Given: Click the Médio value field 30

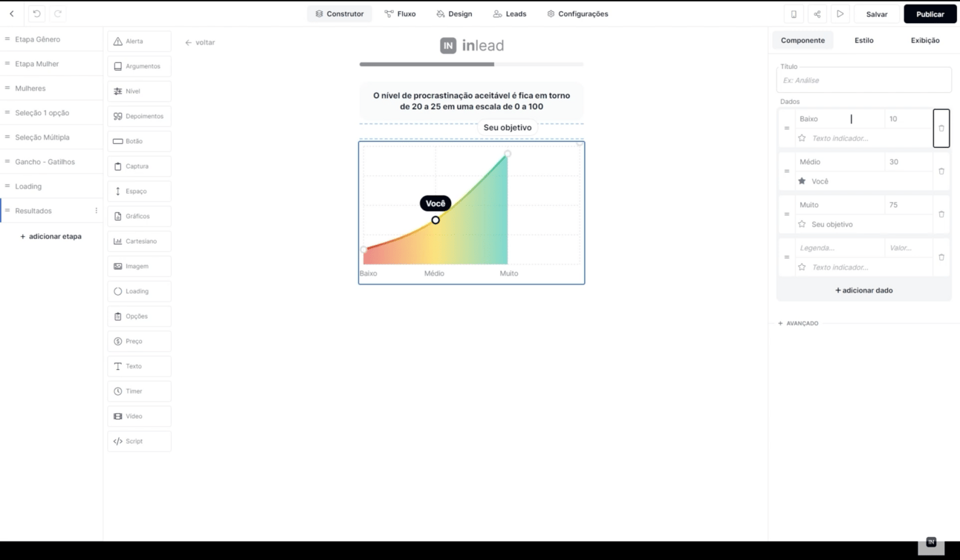Looking at the screenshot, I should 908,162.
